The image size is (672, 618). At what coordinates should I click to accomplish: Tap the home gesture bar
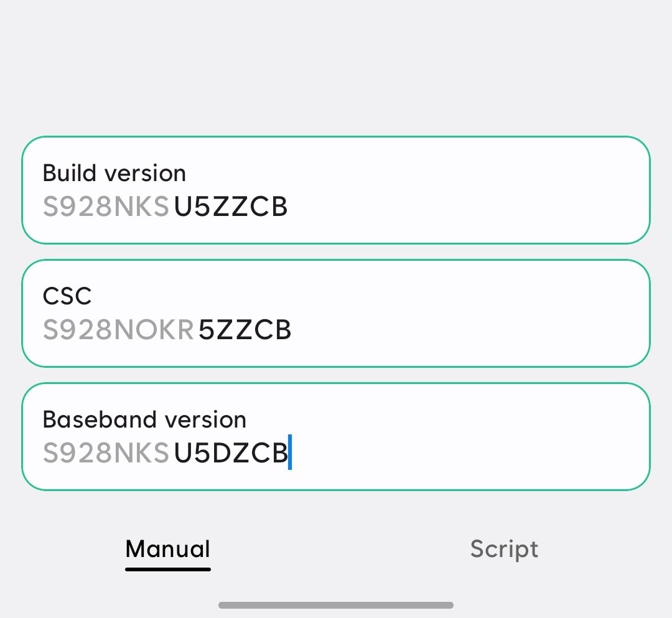point(336,604)
